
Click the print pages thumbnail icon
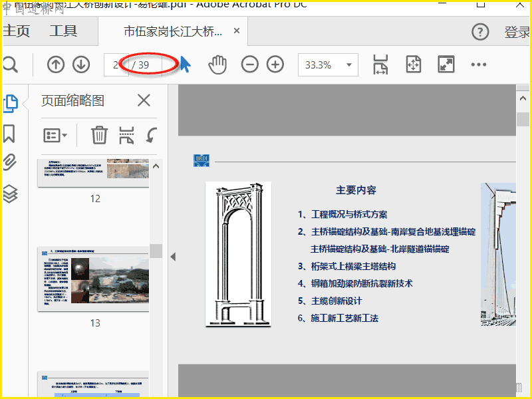(126, 135)
